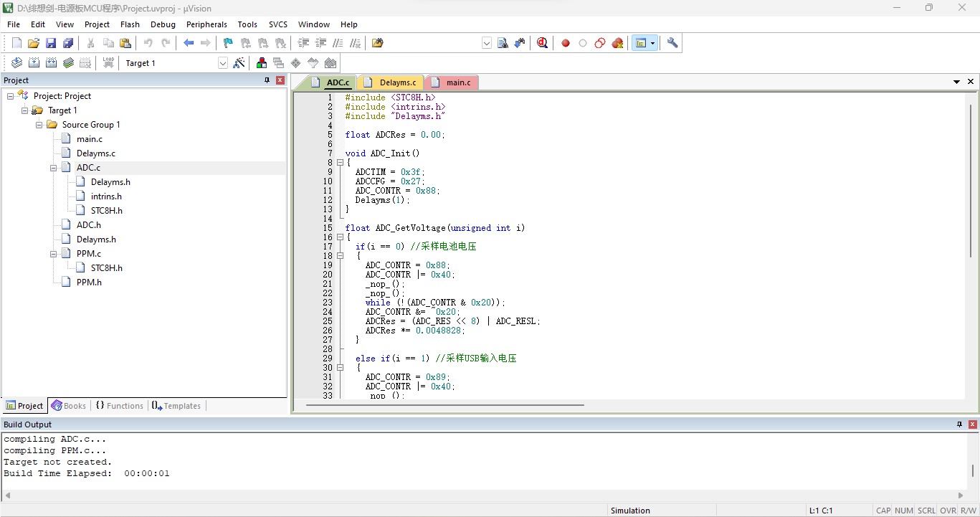Switch to the main.c editor tab
980x517 pixels.
pos(452,82)
